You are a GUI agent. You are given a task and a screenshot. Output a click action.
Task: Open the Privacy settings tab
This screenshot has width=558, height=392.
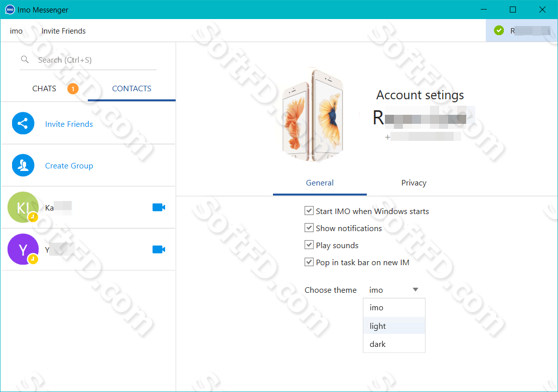(x=413, y=182)
